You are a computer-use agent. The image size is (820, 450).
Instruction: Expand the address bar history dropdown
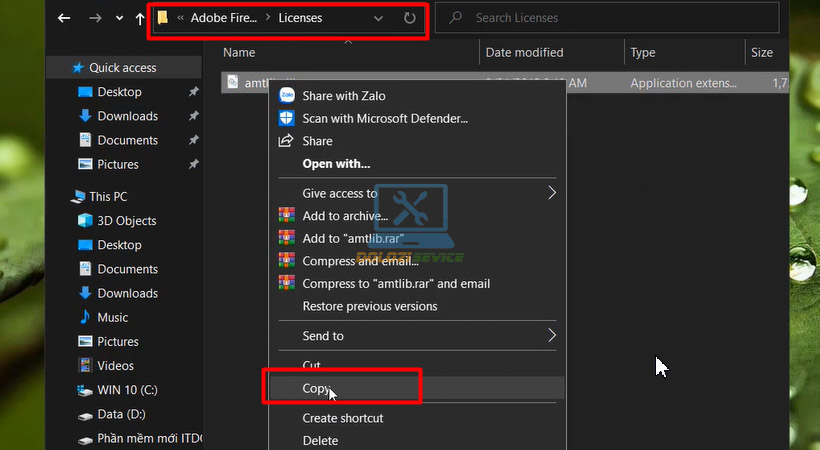click(378, 18)
